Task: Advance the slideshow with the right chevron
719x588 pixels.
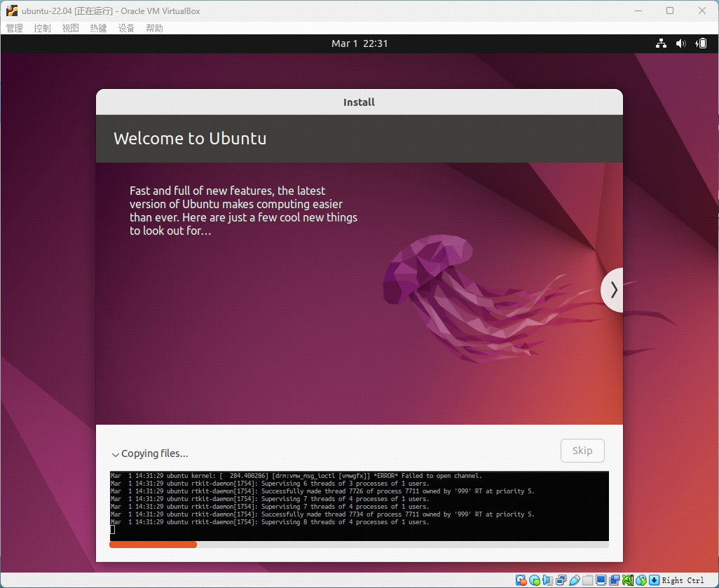Action: pyautogui.click(x=614, y=289)
